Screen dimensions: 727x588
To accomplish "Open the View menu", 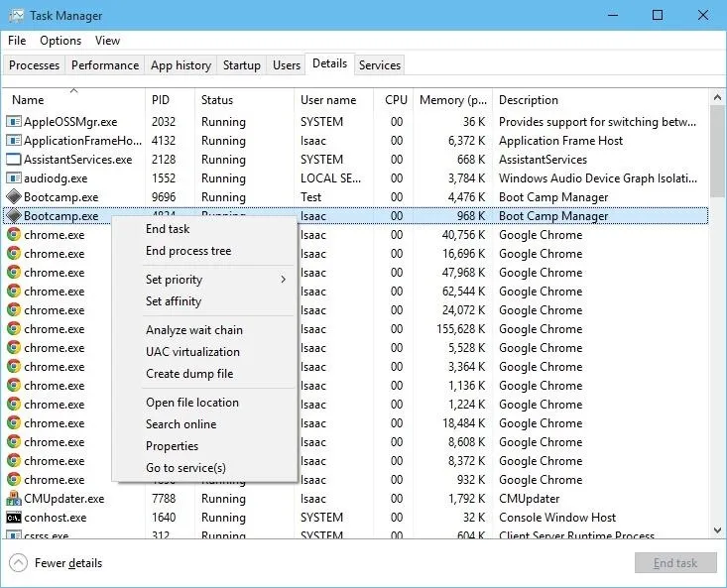I will point(107,41).
